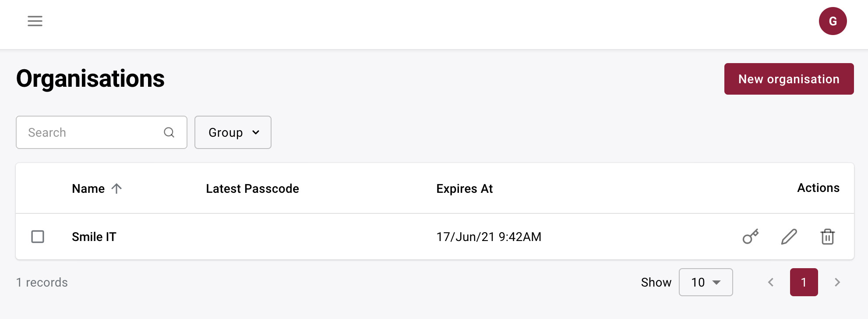Select the Smile IT row checkbox
The height and width of the screenshot is (319, 868).
point(38,237)
